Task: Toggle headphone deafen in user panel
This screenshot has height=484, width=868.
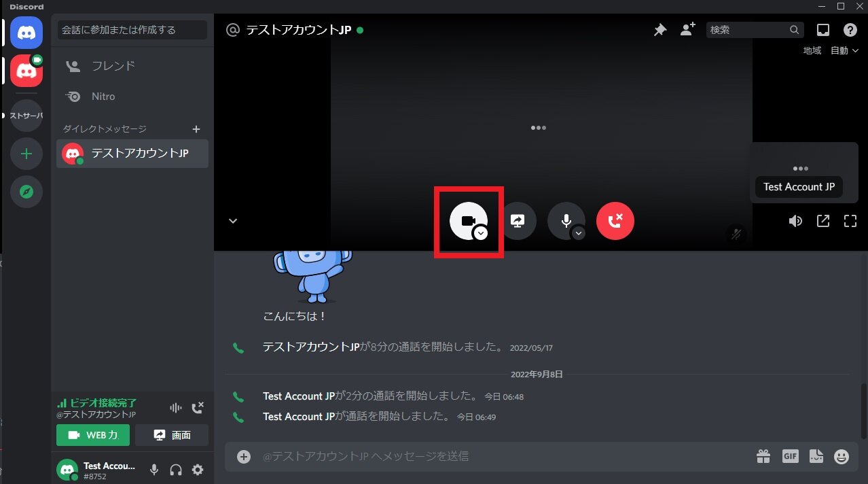Action: coord(176,470)
